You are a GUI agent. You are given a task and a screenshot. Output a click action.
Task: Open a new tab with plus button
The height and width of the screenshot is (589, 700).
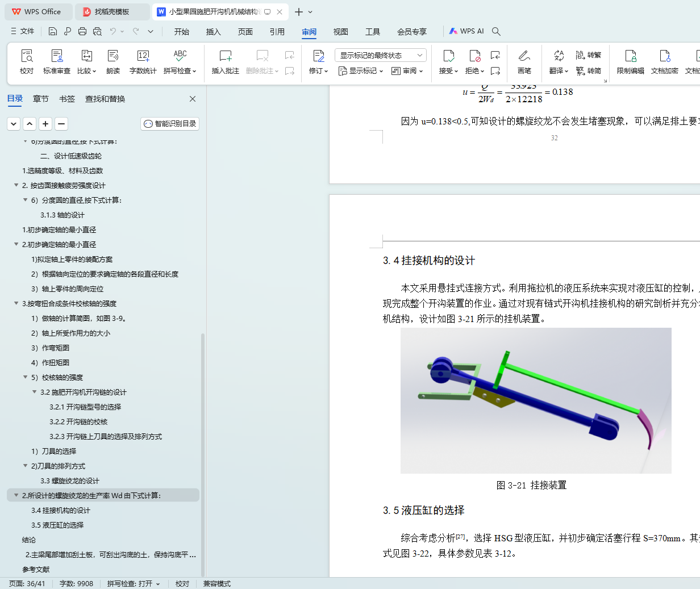click(x=299, y=11)
